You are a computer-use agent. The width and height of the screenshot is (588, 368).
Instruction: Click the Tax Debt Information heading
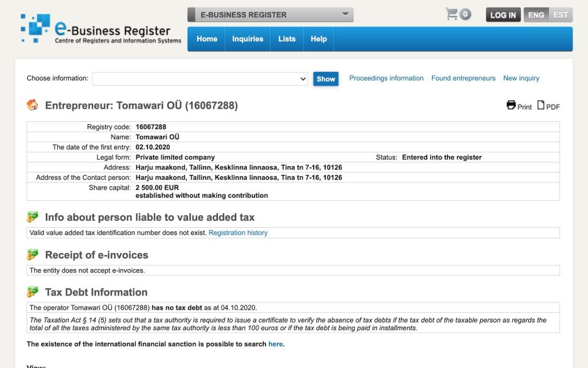pos(96,292)
